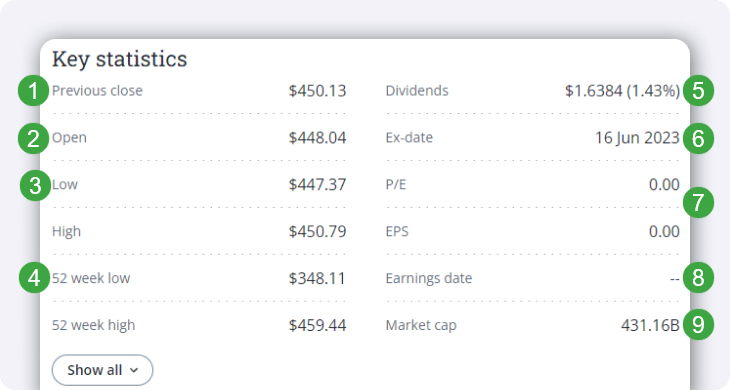Click the Open price $448.04
730x390 pixels.
click(x=317, y=138)
